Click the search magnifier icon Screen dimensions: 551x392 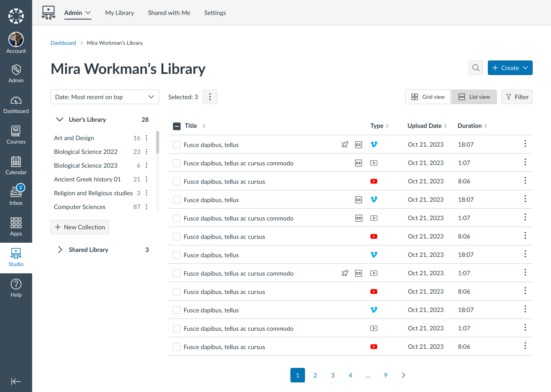point(476,68)
